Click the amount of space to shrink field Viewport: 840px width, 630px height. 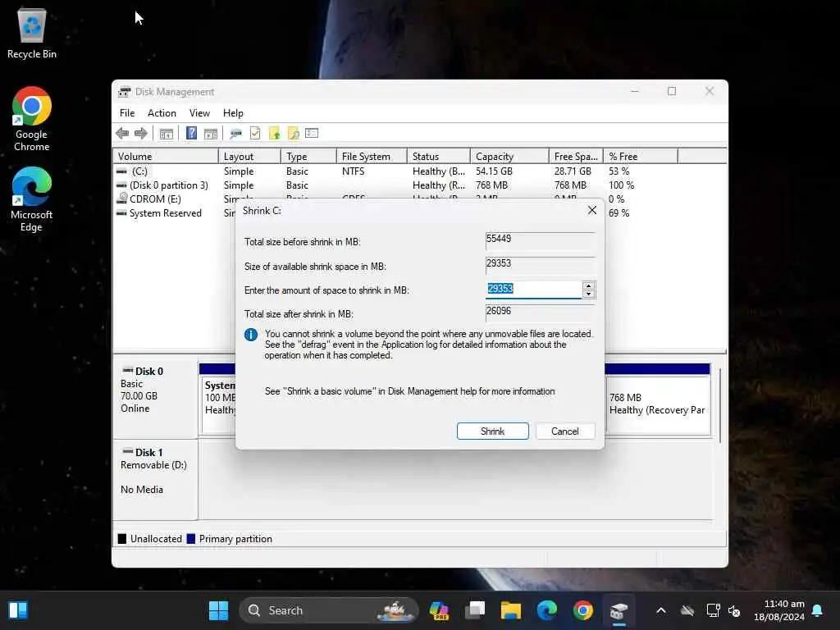(533, 290)
